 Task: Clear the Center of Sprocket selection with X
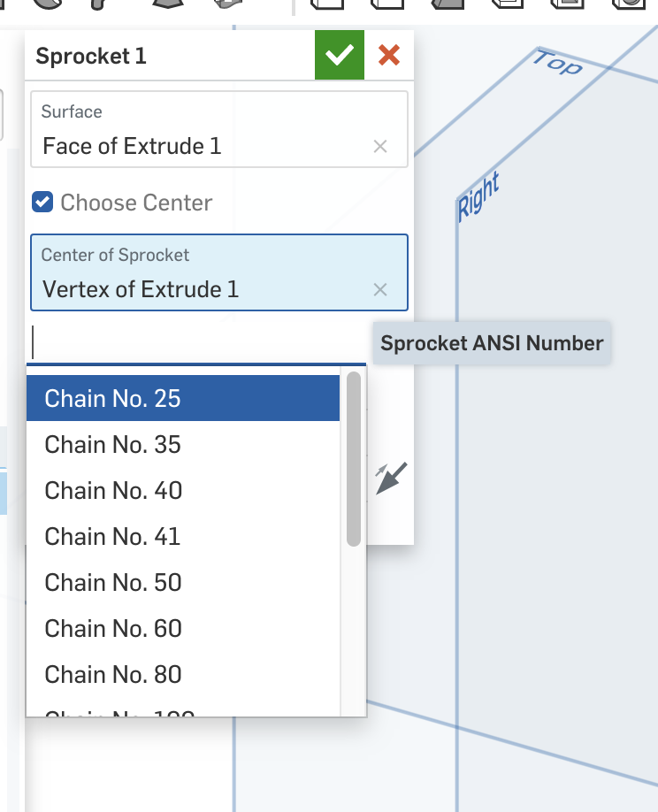pos(380,289)
